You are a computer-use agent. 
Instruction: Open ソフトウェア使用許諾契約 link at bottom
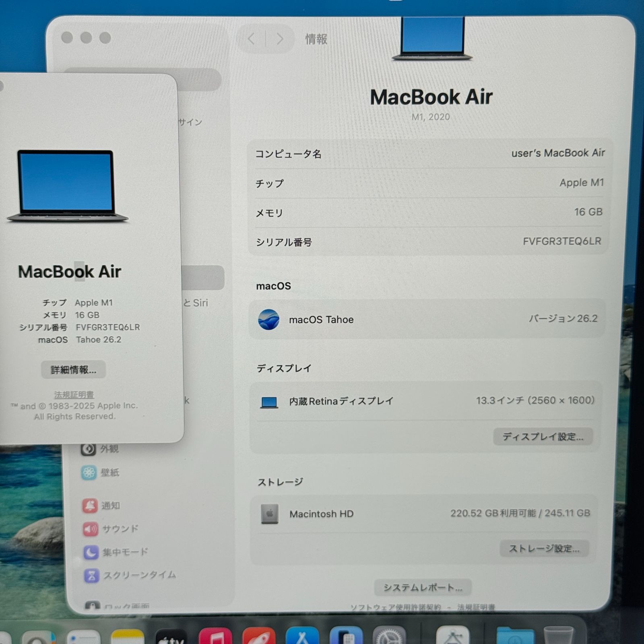(396, 607)
